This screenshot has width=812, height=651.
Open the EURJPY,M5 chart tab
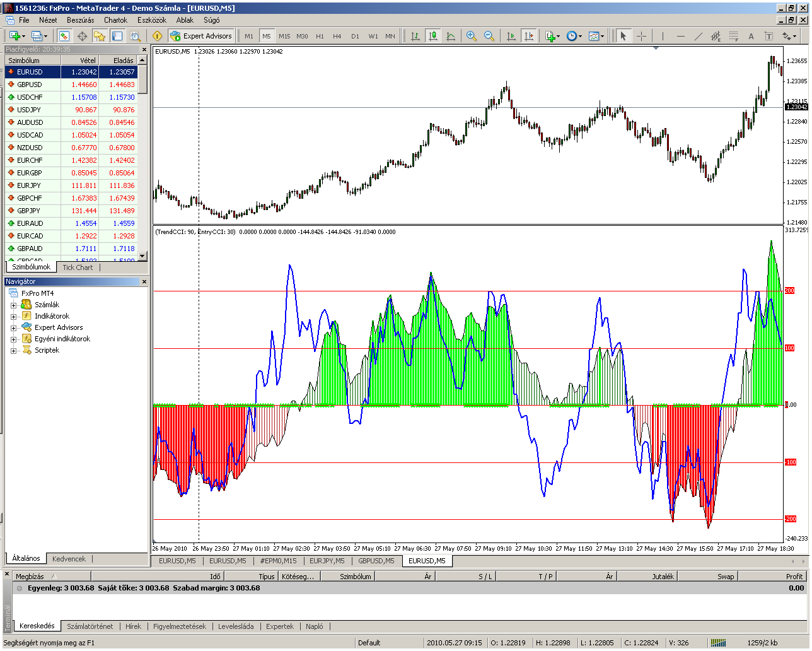(327, 561)
